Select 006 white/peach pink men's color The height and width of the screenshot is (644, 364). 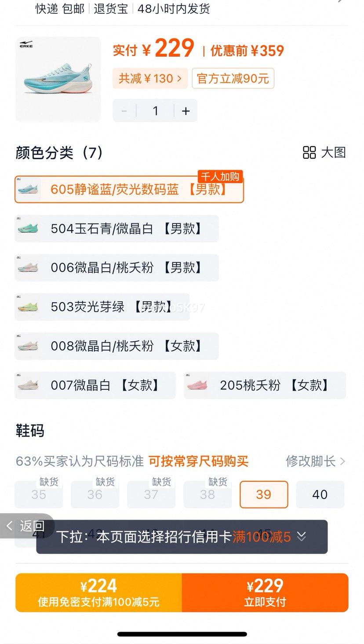pyautogui.click(x=116, y=267)
